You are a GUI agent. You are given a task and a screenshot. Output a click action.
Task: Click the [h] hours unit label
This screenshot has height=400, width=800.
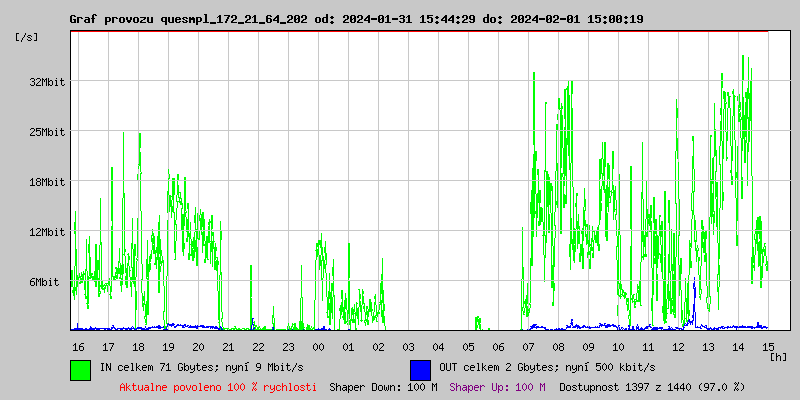point(780,356)
